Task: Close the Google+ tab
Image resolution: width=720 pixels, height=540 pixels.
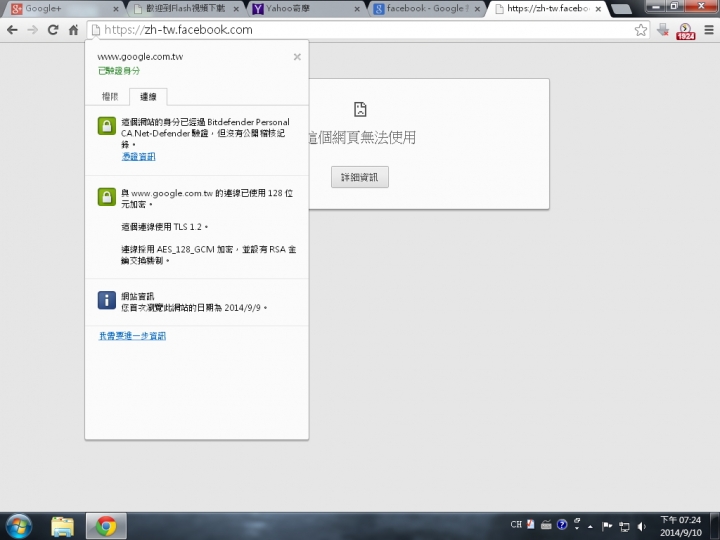Action: tap(116, 9)
